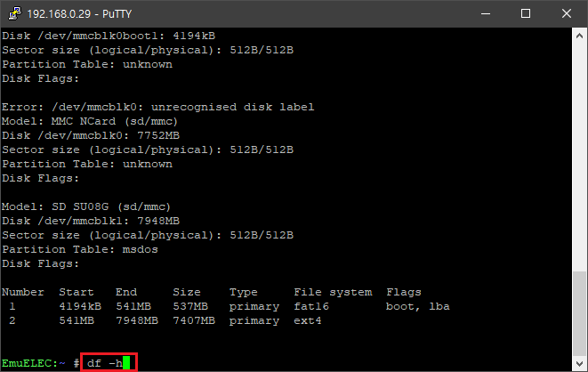Maximize the PuTTY window

(526, 14)
